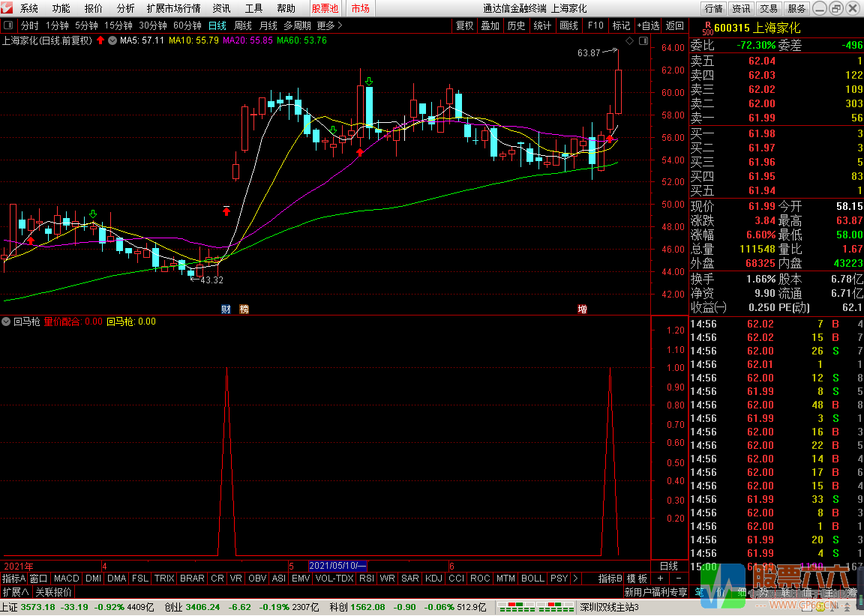Open F10 company info

click(595, 25)
